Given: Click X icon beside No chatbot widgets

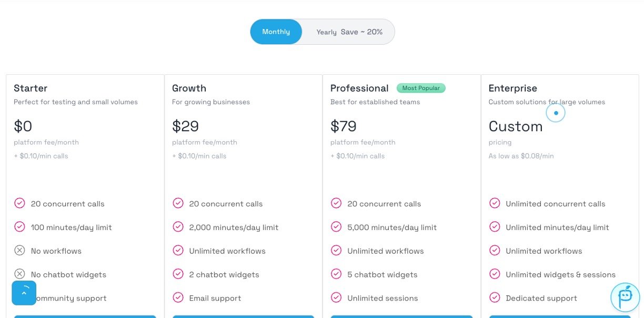Looking at the screenshot, I should pyautogui.click(x=19, y=274).
